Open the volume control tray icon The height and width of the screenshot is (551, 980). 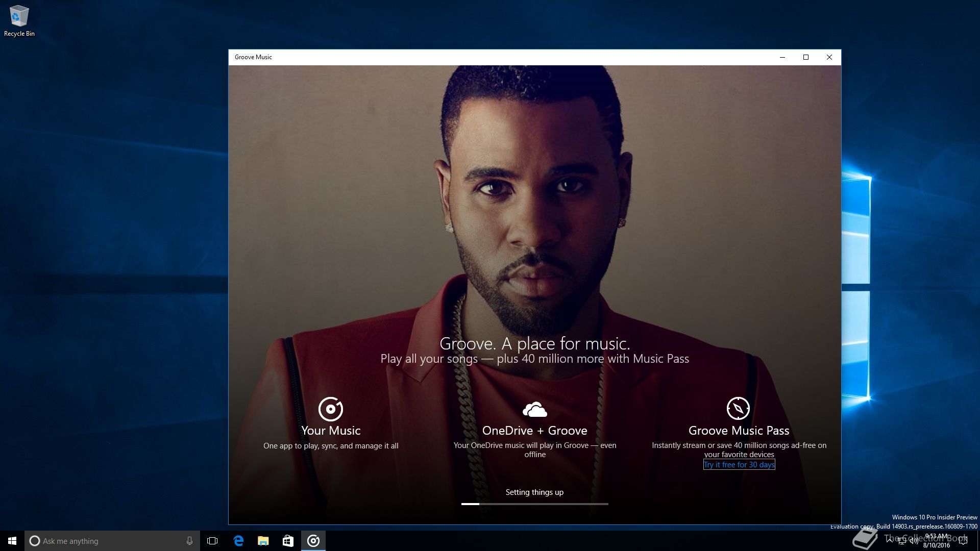pos(914,541)
